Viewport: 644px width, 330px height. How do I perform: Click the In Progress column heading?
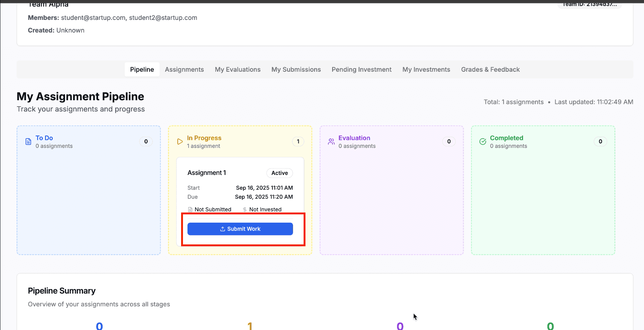click(x=204, y=138)
